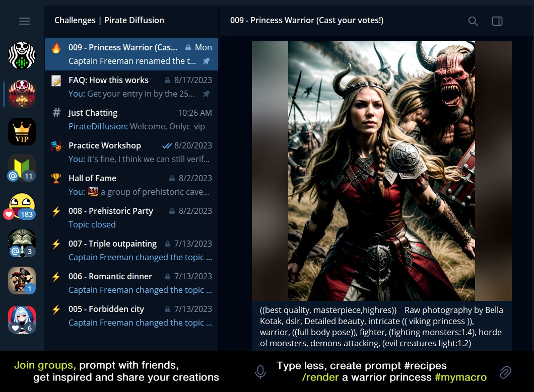Click the lock icon on topic 009

click(x=188, y=47)
